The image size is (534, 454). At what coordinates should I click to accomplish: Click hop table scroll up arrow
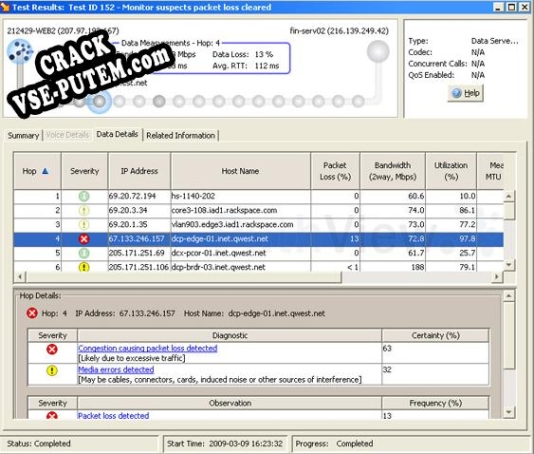(508, 196)
